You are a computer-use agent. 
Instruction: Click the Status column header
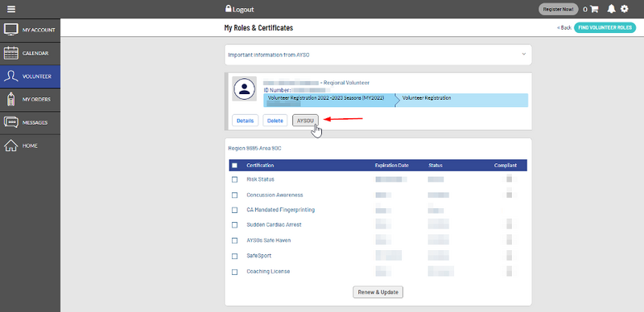coord(436,166)
